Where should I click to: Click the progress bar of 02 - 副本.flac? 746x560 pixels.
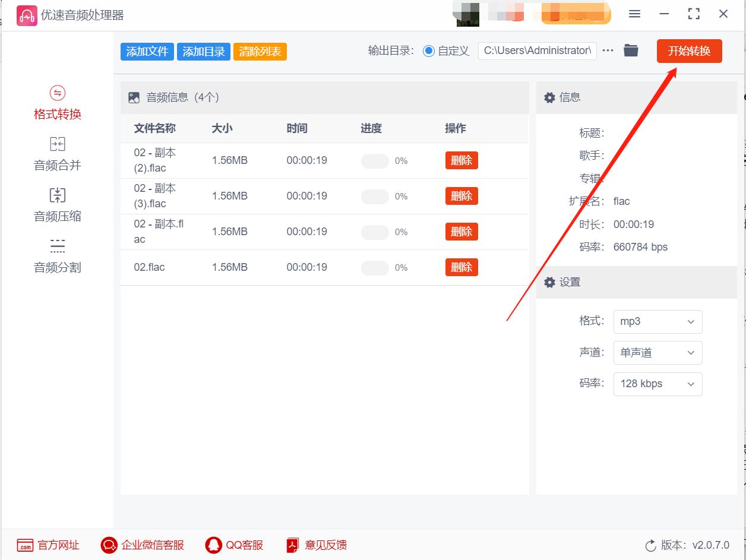(375, 232)
